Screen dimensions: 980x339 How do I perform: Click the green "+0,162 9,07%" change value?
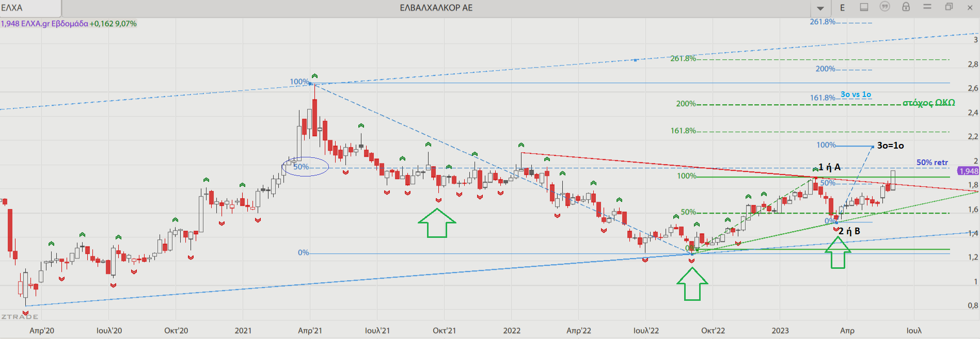113,24
